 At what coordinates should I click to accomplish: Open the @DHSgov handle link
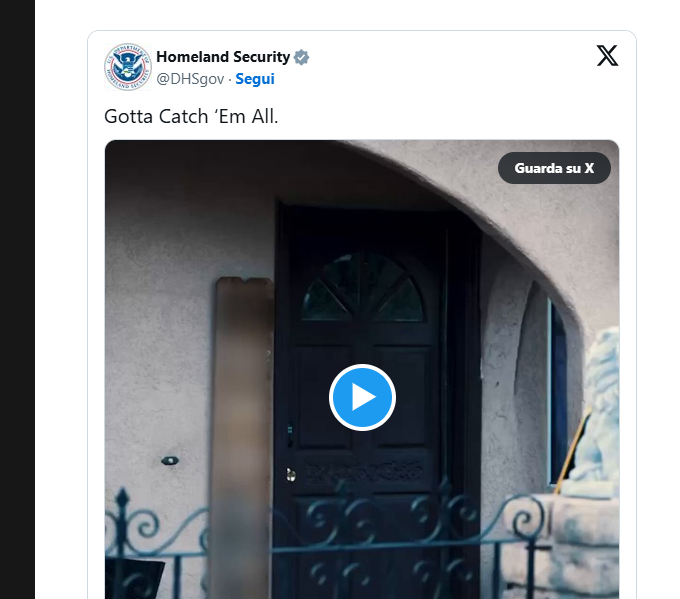[x=190, y=79]
